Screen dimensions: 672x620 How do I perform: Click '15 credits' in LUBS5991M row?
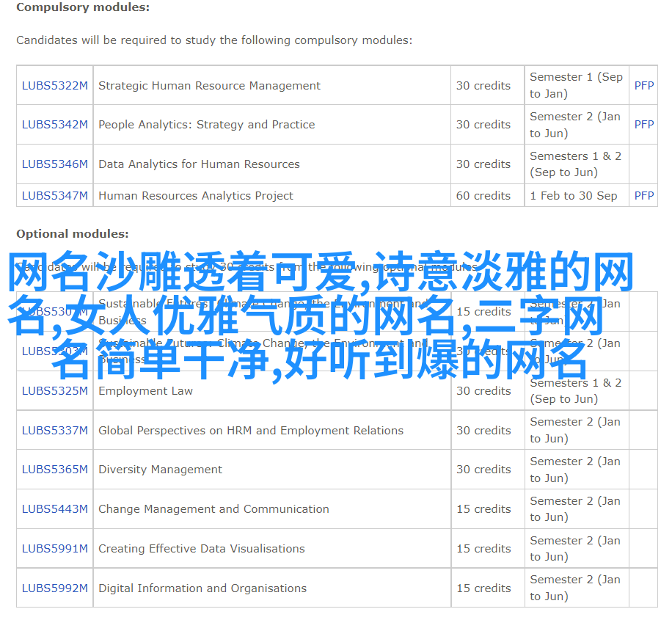tap(483, 549)
